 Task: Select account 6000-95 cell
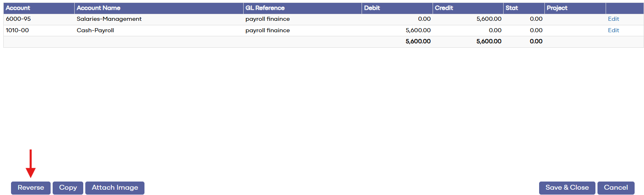point(18,19)
